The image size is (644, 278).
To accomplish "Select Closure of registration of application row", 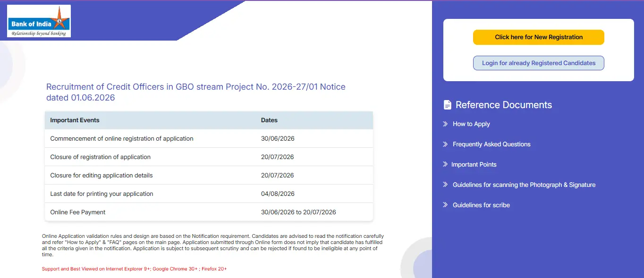I will 209,157.
